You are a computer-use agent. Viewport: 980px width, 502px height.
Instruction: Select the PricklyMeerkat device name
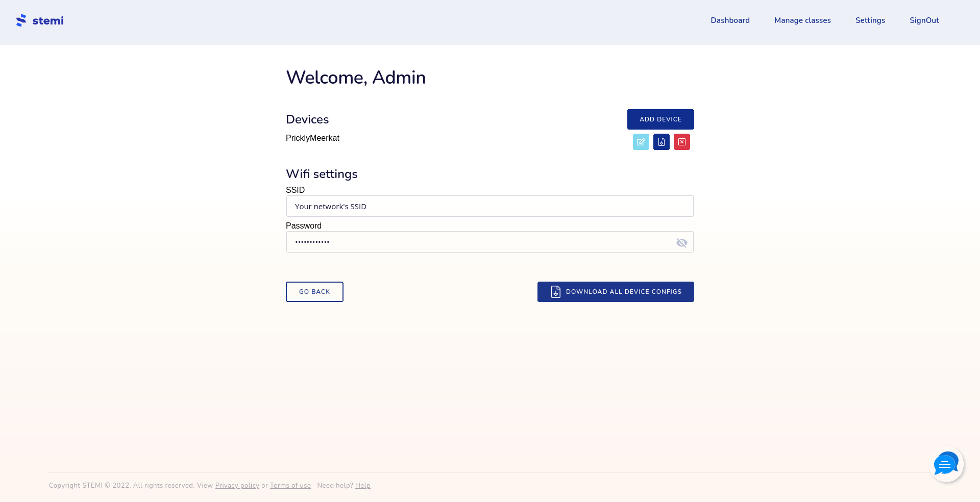[x=312, y=138]
